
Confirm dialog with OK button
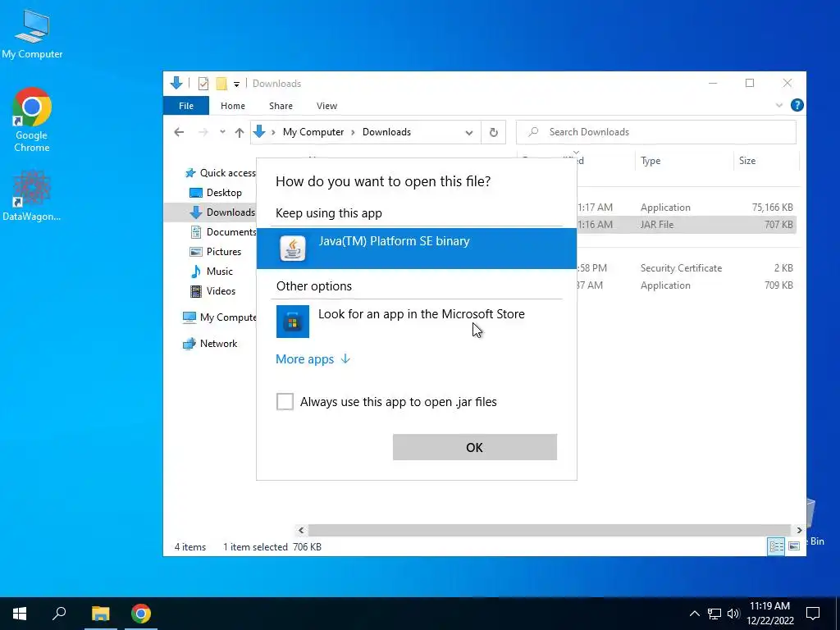tap(475, 447)
